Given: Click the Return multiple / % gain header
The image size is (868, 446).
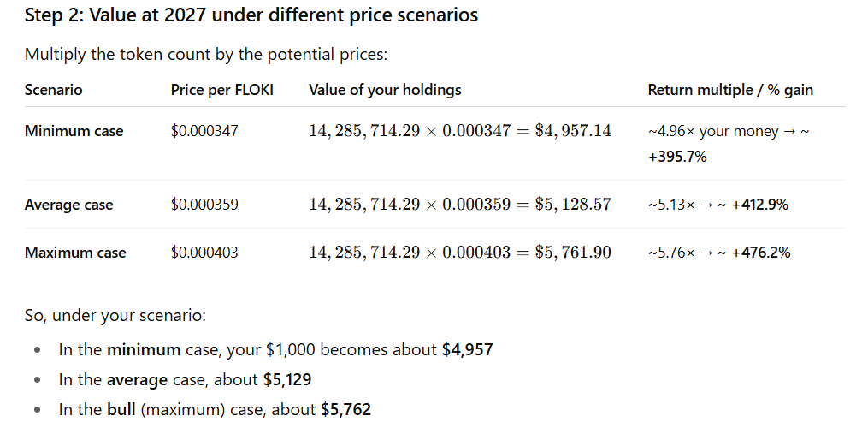Looking at the screenshot, I should (730, 90).
